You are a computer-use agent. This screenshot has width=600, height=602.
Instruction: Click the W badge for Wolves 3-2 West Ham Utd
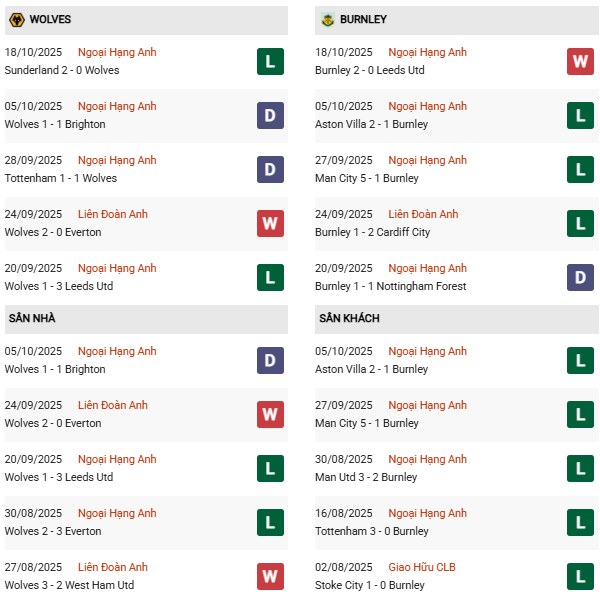270,576
